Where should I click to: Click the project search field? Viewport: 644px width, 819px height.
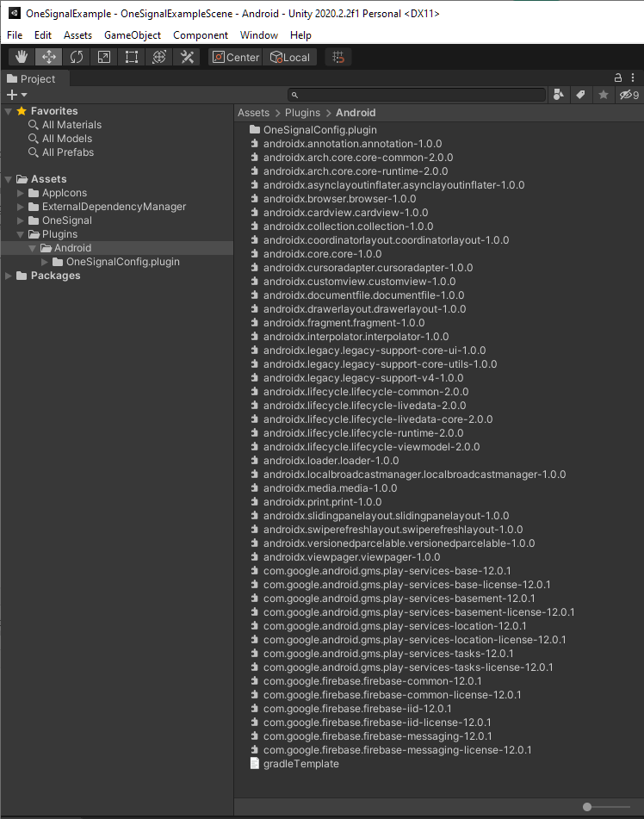(x=417, y=95)
